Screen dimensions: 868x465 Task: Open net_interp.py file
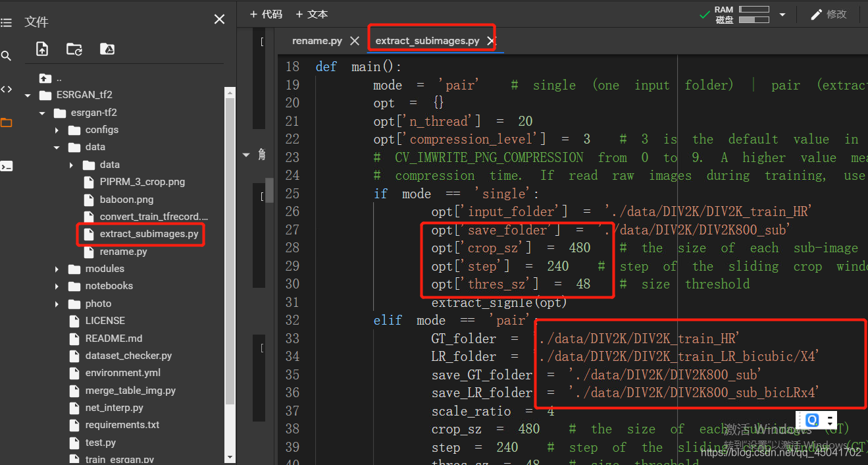(x=114, y=408)
